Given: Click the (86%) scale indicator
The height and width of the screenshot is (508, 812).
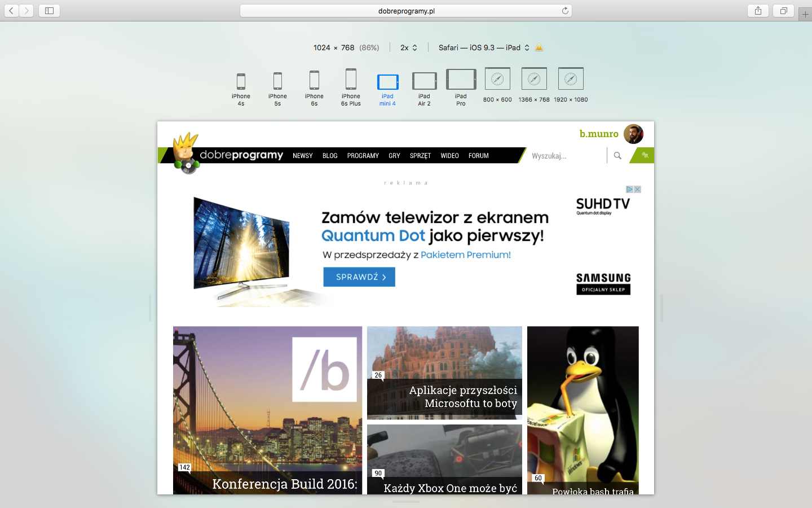Looking at the screenshot, I should click(x=369, y=47).
